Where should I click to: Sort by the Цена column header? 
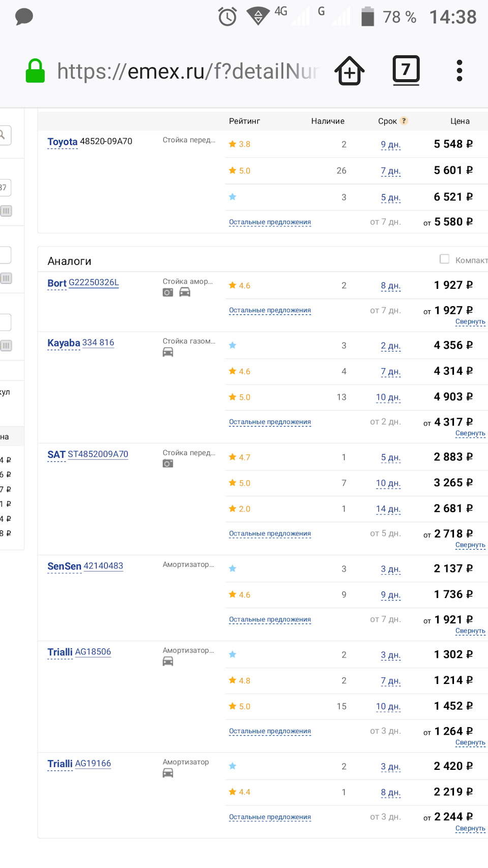[x=460, y=121]
